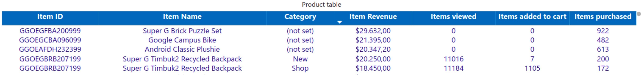The image size is (644, 77).
Task: Click the Items purchased column header
Action: [x=602, y=17]
